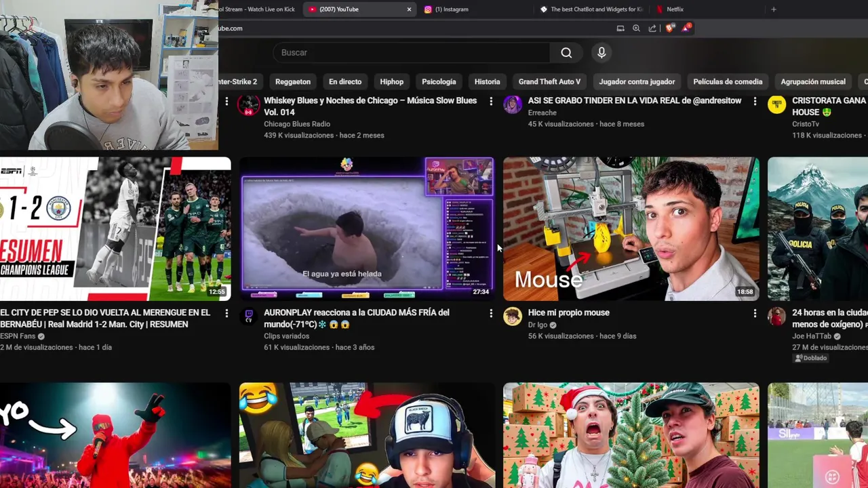Filter by Hiphop chip
868x488 pixels.
pyautogui.click(x=391, y=81)
